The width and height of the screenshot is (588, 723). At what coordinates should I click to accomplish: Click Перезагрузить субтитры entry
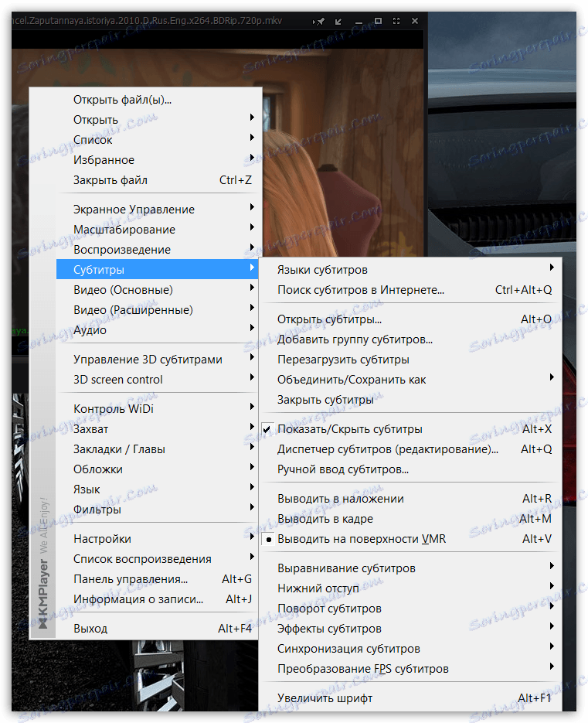click(410, 360)
